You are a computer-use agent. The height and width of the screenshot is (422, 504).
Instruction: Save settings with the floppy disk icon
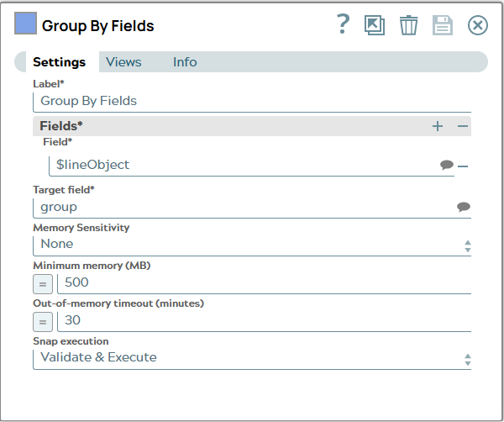[443, 25]
